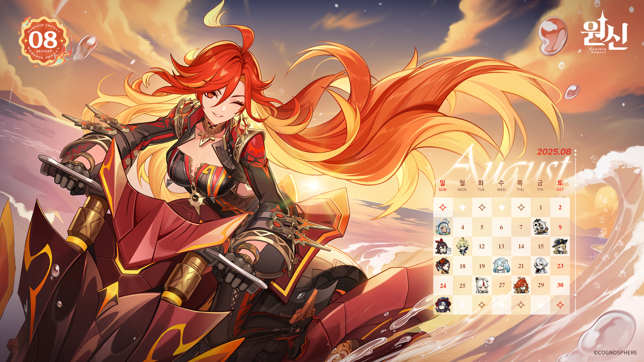
Task: Select date 23 on the calendar
Action: tap(560, 266)
